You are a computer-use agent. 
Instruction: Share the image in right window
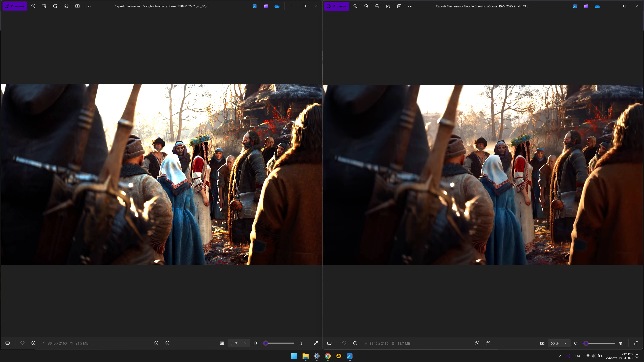point(388,6)
